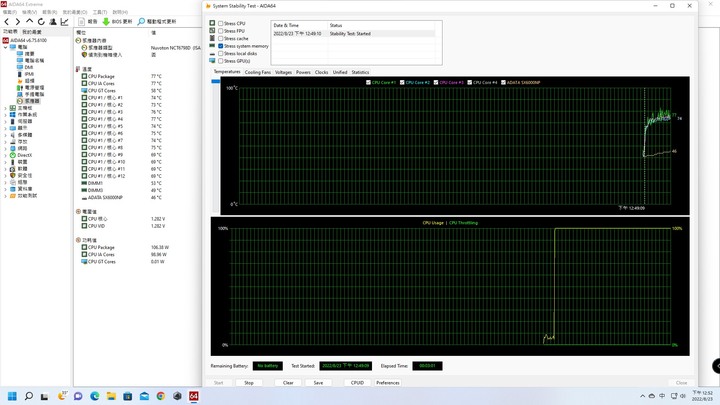720x405 pixels.
Task: Open the Tools (T) menu in AIDA64
Action: point(100,12)
